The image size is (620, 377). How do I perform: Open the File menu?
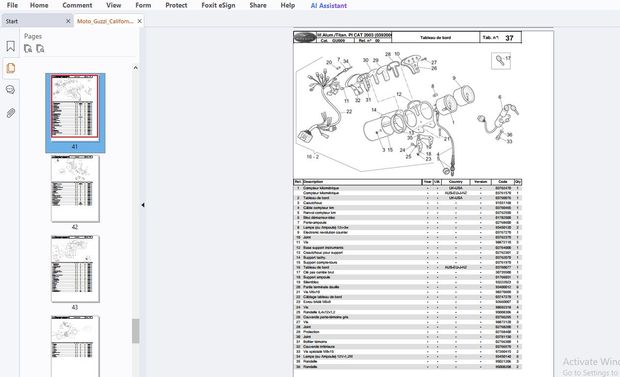coord(12,5)
